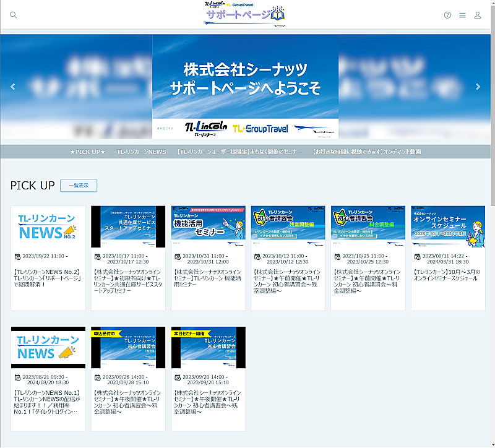The image size is (495, 448).
Task: Open the user account icon
Action: [x=478, y=15]
